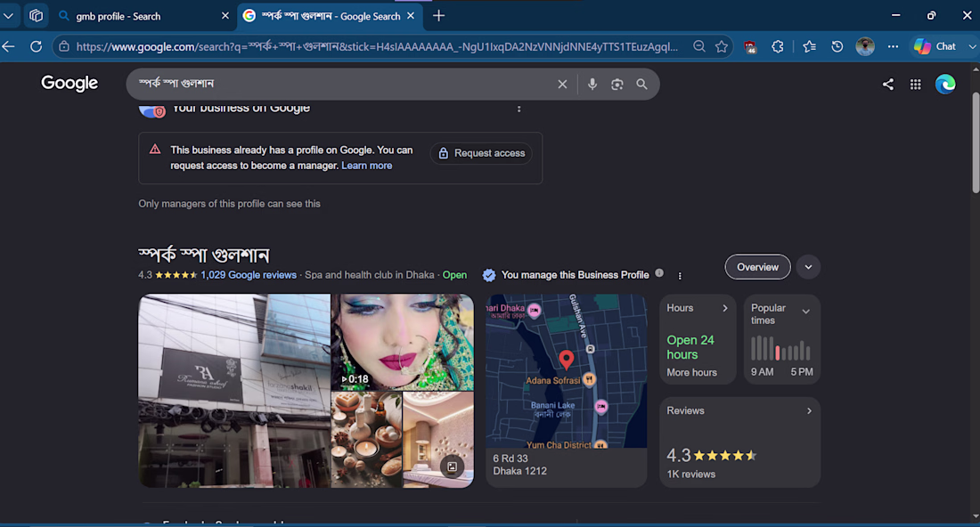Image resolution: width=980 pixels, height=527 pixels.
Task: Open the Learn more link
Action: pos(367,166)
